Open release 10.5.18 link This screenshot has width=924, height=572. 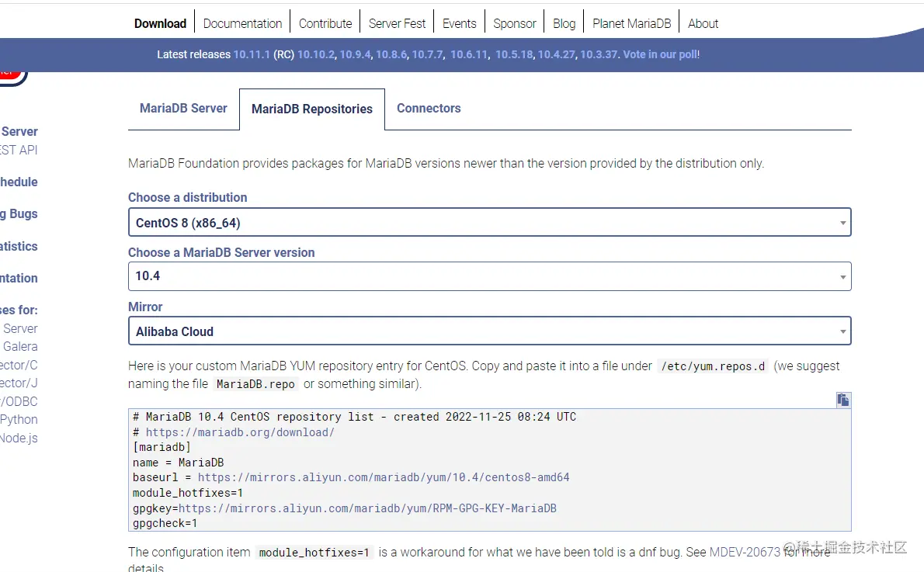pos(514,54)
